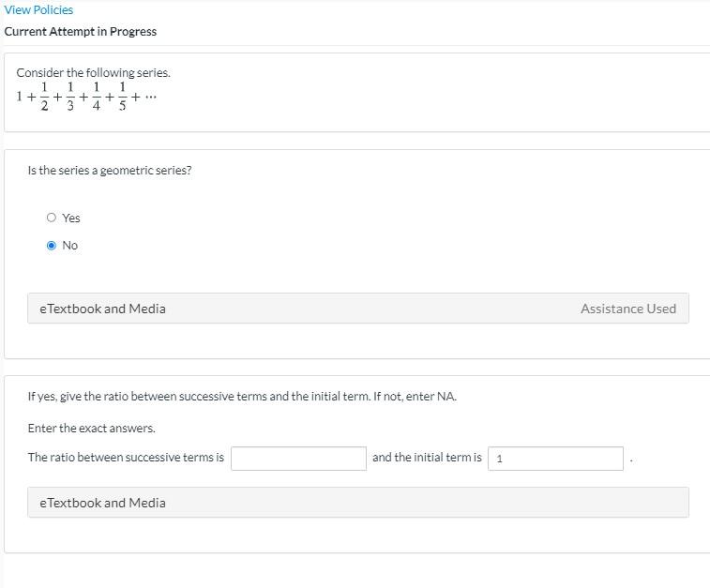Select the series expression with fractions
Viewport: 710px width, 588px height.
[x=86, y=97]
